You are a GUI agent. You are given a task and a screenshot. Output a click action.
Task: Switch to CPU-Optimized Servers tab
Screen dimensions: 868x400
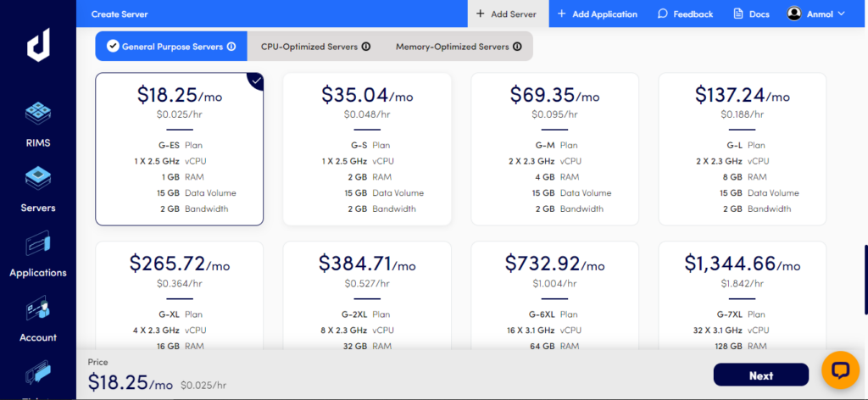point(315,47)
